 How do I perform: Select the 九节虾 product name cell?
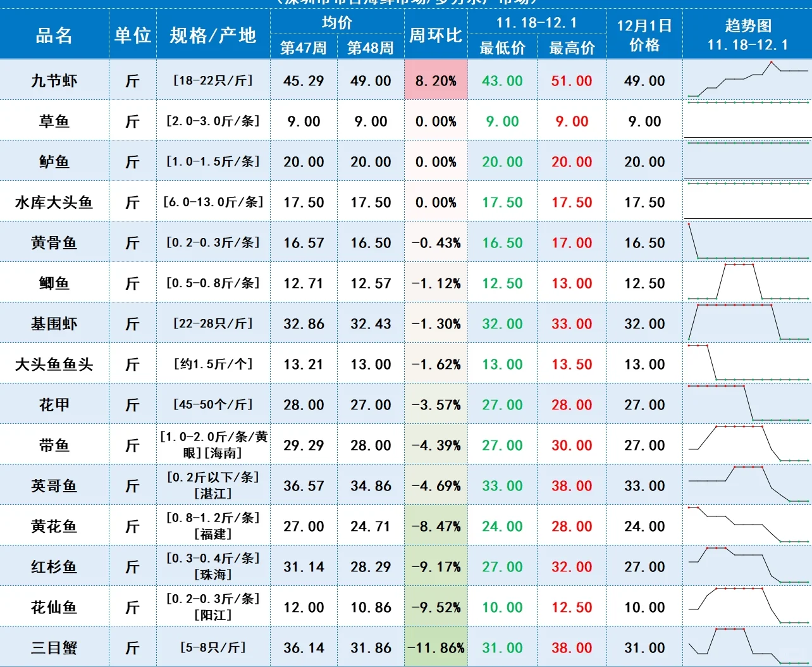click(54, 81)
